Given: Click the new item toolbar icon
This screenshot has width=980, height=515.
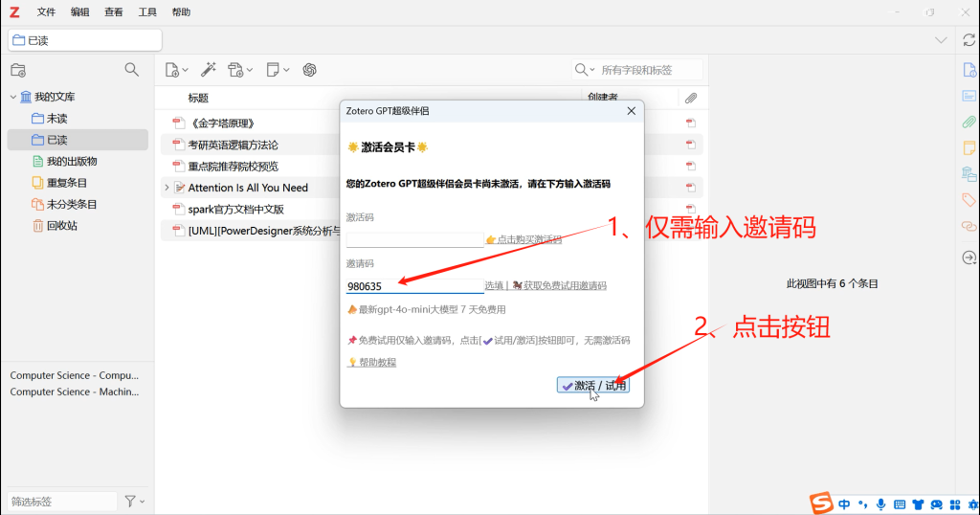Looking at the screenshot, I should tap(172, 70).
